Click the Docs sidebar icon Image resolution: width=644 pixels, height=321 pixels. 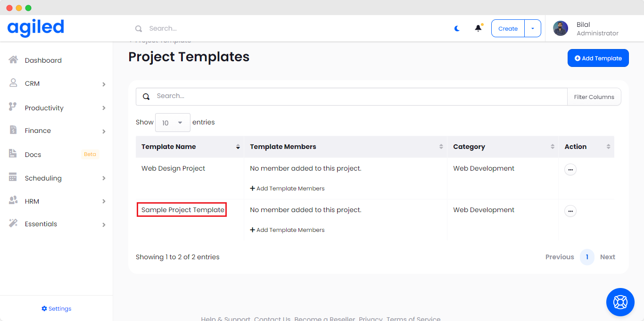[13, 154]
